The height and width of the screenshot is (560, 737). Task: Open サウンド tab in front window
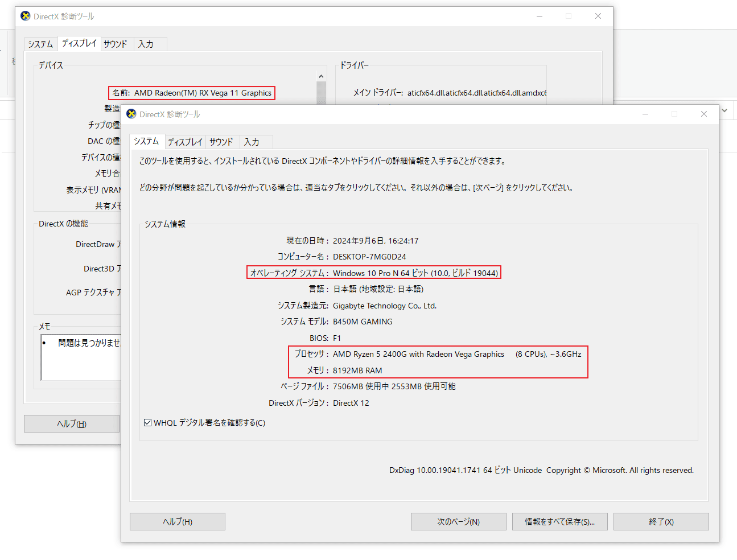coord(221,142)
